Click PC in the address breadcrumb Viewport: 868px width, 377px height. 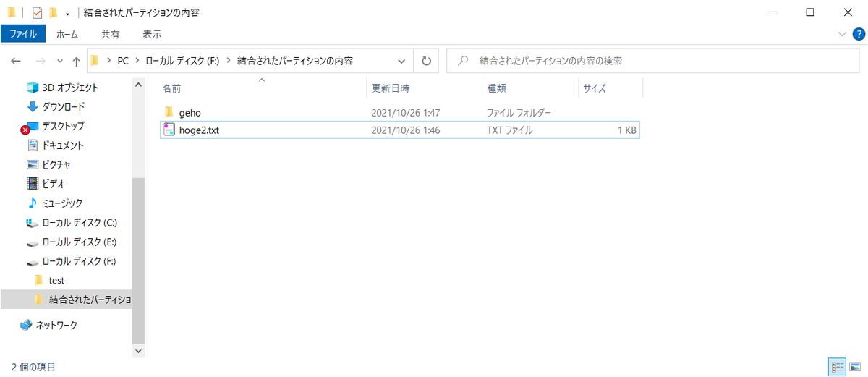tap(123, 62)
